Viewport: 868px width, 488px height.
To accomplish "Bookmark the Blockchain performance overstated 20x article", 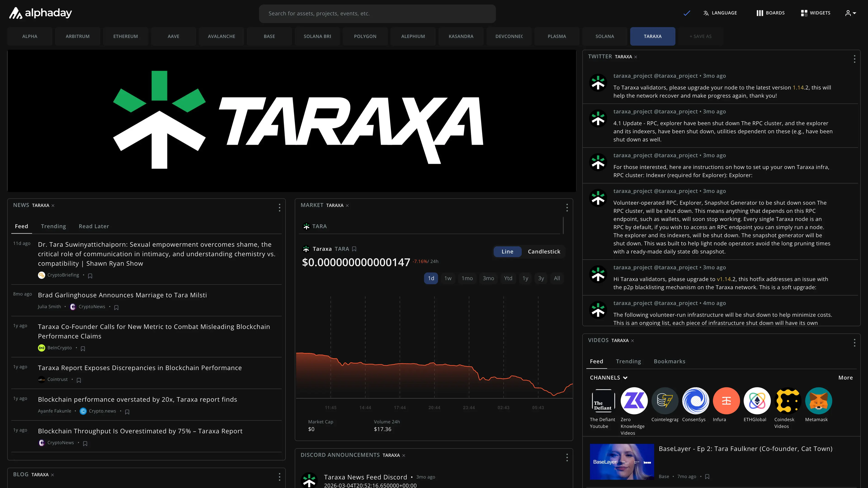I will pos(127,412).
